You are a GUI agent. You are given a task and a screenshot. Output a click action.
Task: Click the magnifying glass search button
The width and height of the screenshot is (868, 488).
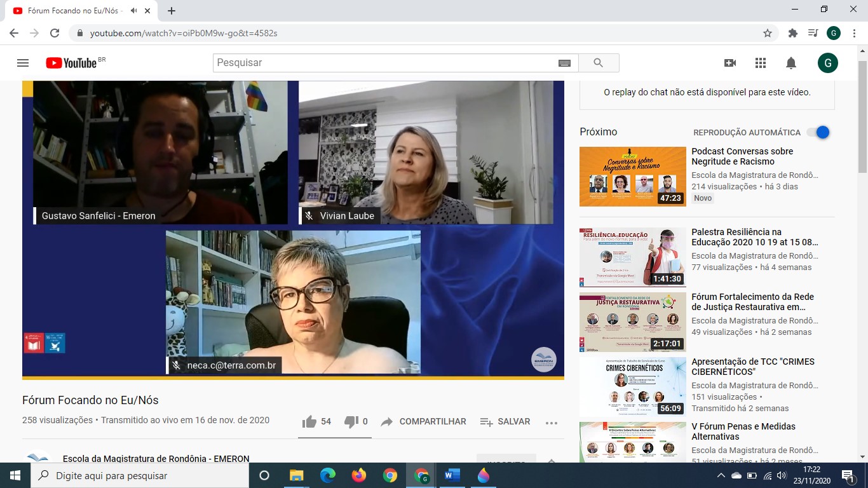click(x=598, y=63)
